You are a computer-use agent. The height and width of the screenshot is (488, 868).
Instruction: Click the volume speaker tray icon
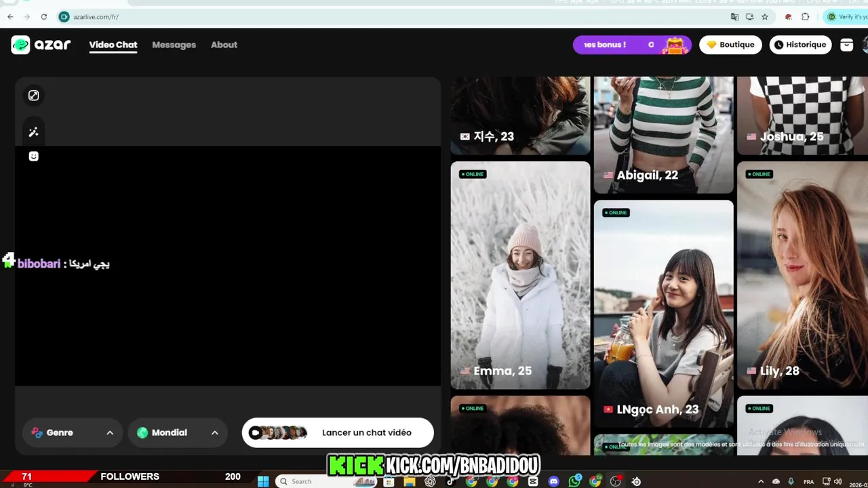[x=837, y=481]
